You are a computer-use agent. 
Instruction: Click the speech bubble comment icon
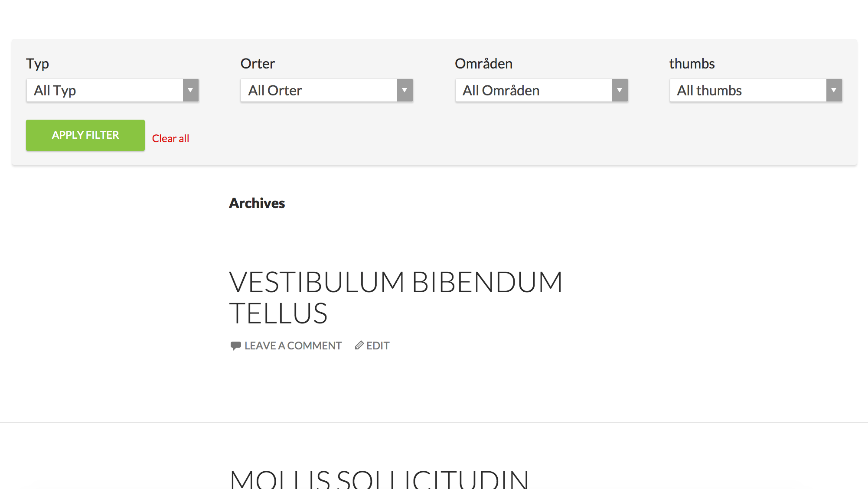click(x=236, y=345)
